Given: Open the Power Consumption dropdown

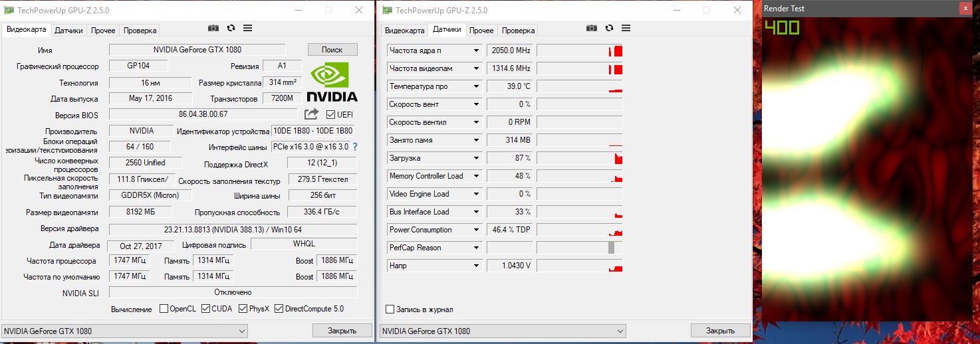Looking at the screenshot, I should coord(476,230).
